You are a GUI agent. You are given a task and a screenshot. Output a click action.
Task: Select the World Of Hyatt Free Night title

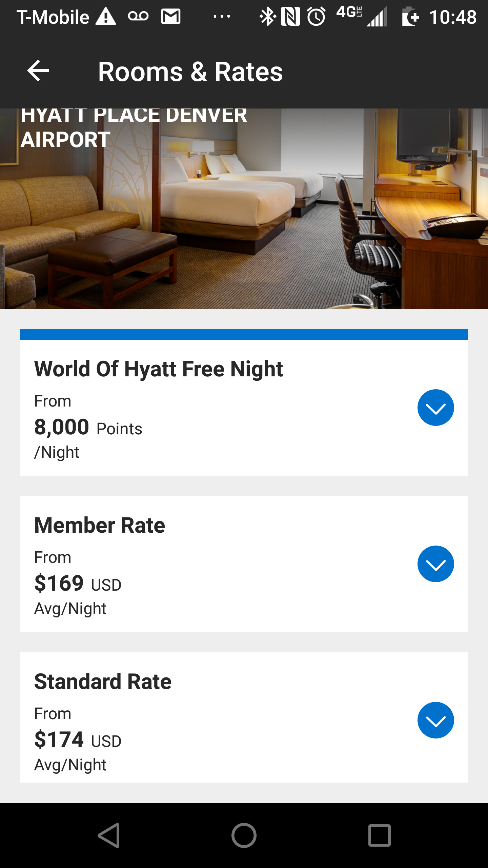(x=158, y=369)
